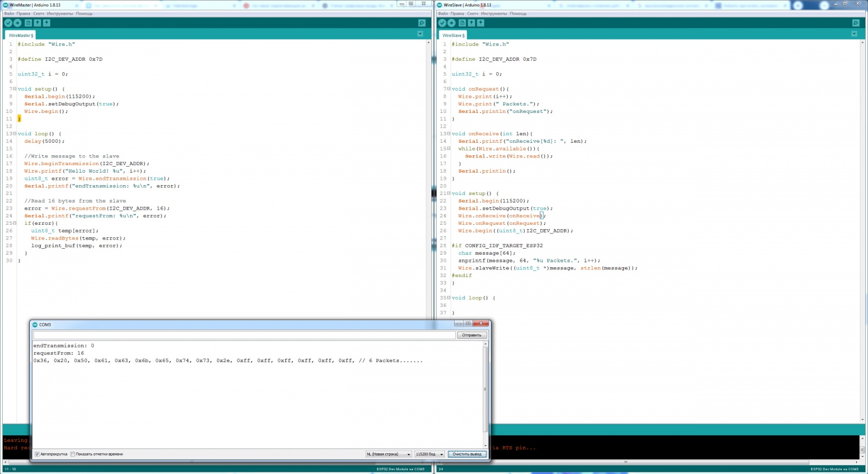Screen dimensions: 868x474
Task: Open the NL (Новая строка) line-ending dropdown
Action: (x=388, y=454)
